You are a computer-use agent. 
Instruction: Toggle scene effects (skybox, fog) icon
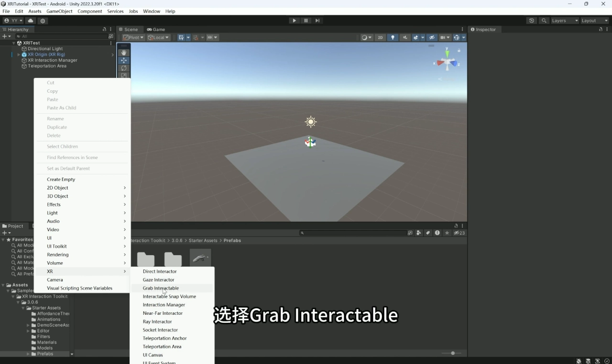tap(416, 37)
